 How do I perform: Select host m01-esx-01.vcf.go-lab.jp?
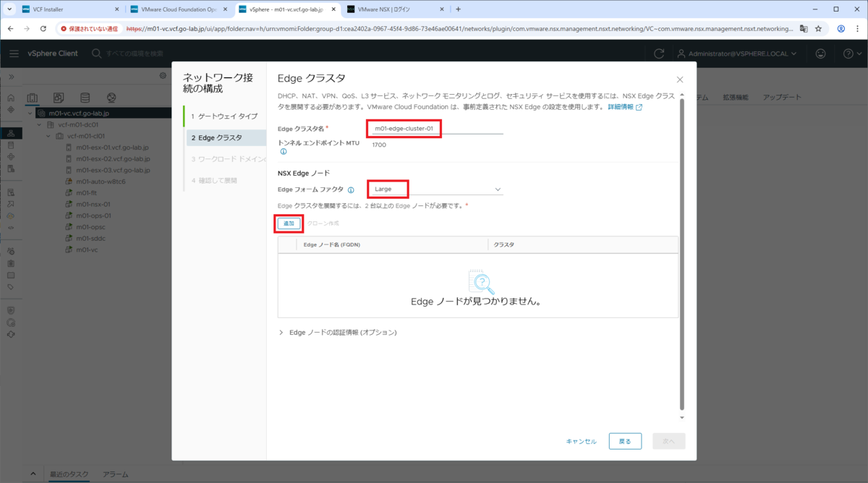click(112, 148)
